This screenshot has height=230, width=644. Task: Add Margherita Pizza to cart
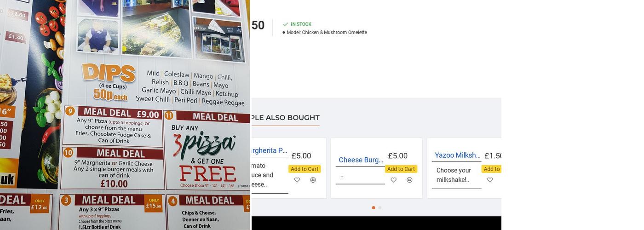click(304, 169)
